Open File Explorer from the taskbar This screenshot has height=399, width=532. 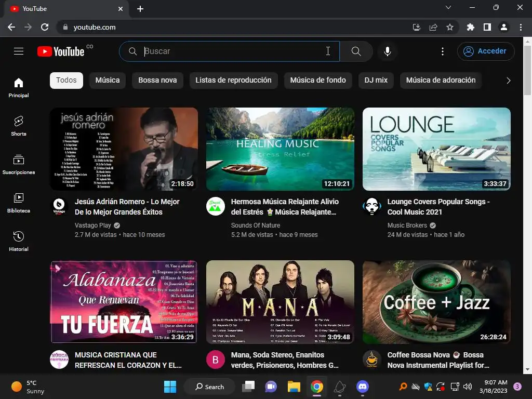[x=294, y=387]
